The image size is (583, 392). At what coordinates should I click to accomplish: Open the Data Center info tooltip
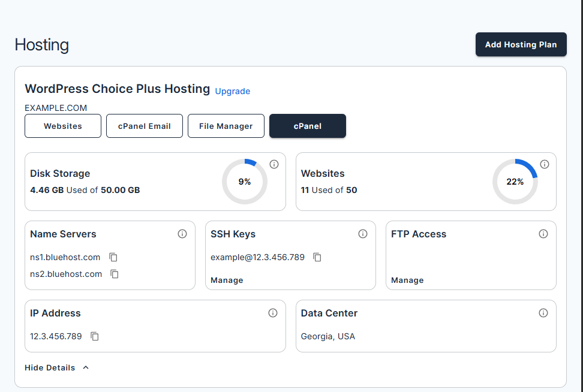pos(543,313)
